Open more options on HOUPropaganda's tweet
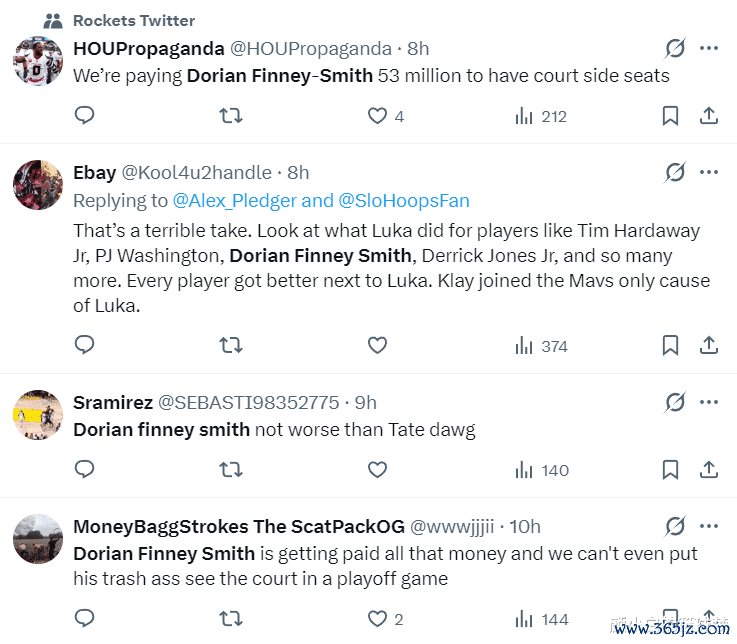737x644 pixels. (709, 48)
